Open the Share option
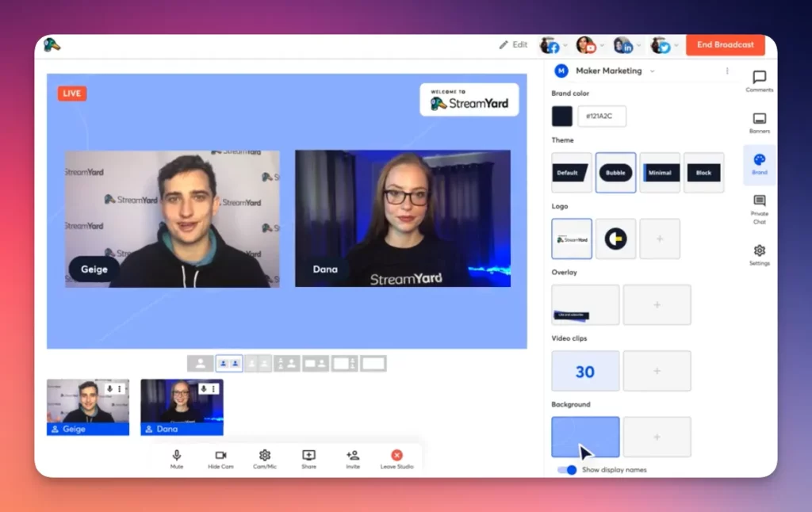This screenshot has height=512, width=812. (308, 458)
